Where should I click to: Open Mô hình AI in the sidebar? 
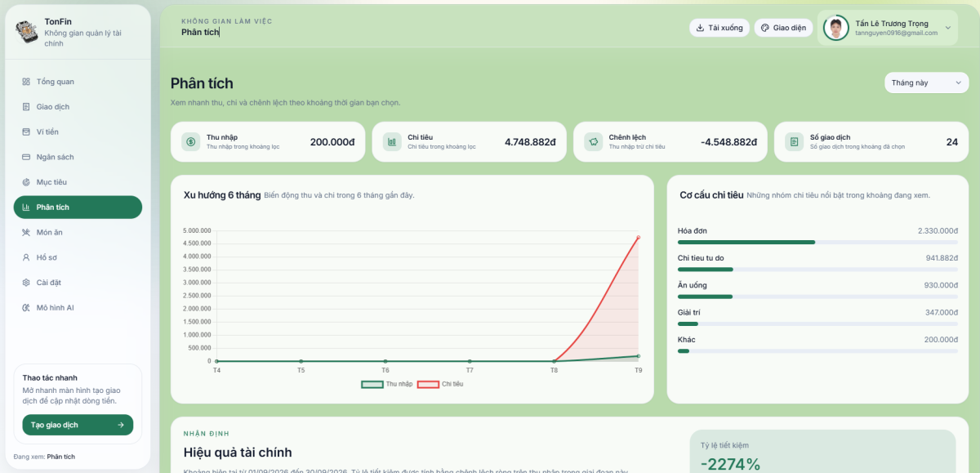point(78,308)
